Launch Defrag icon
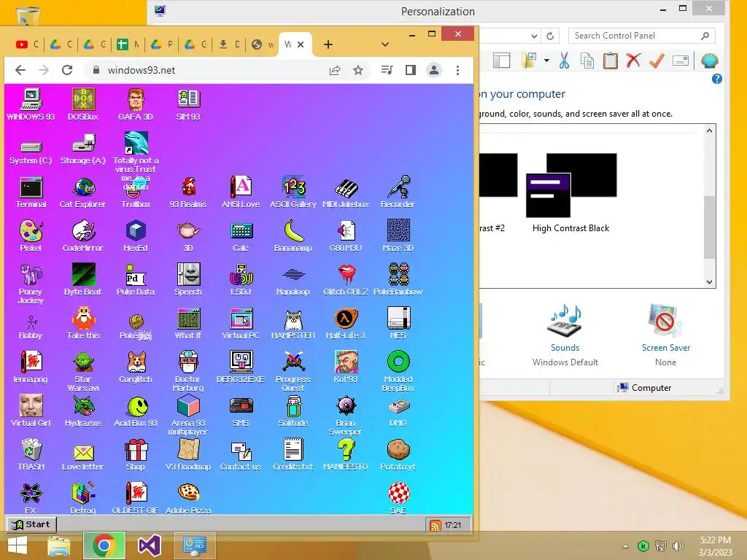 click(x=83, y=497)
